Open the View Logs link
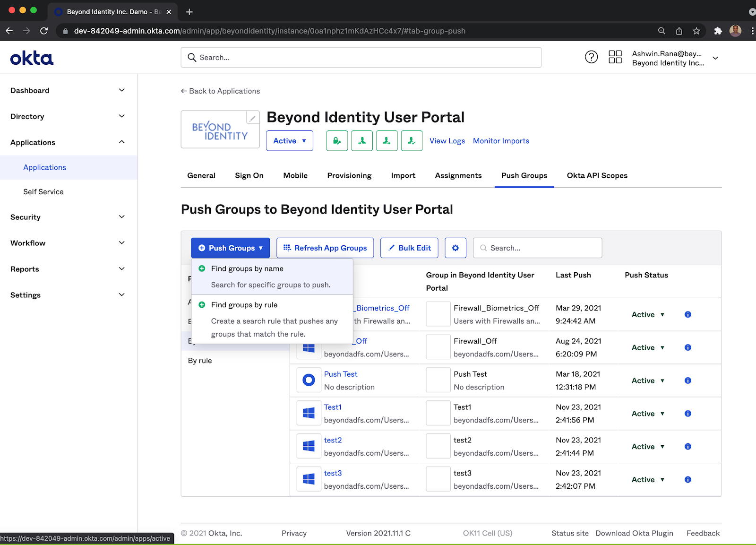The image size is (756, 545). click(x=447, y=141)
